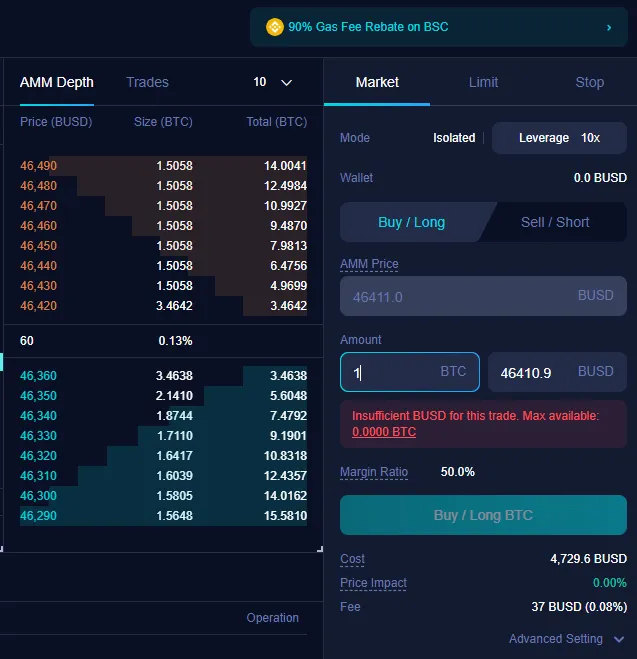This screenshot has height=659, width=637.
Task: Click the BUSD amount field showing 46410.9
Action: click(557, 372)
